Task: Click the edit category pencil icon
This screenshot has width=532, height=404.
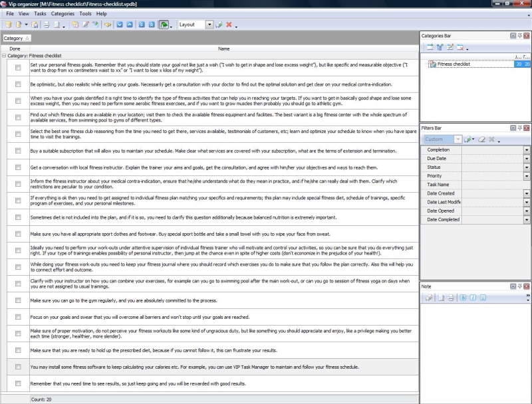Action: tap(450, 47)
